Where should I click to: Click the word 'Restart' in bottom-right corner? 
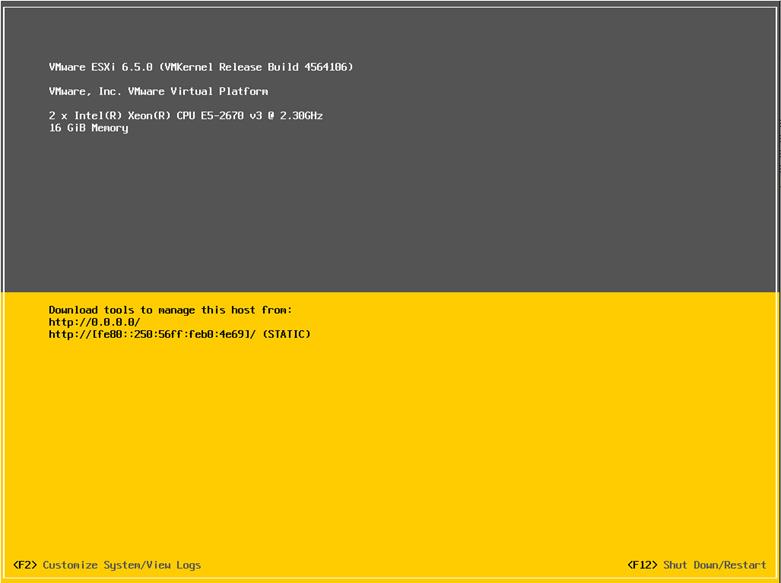tap(746, 565)
